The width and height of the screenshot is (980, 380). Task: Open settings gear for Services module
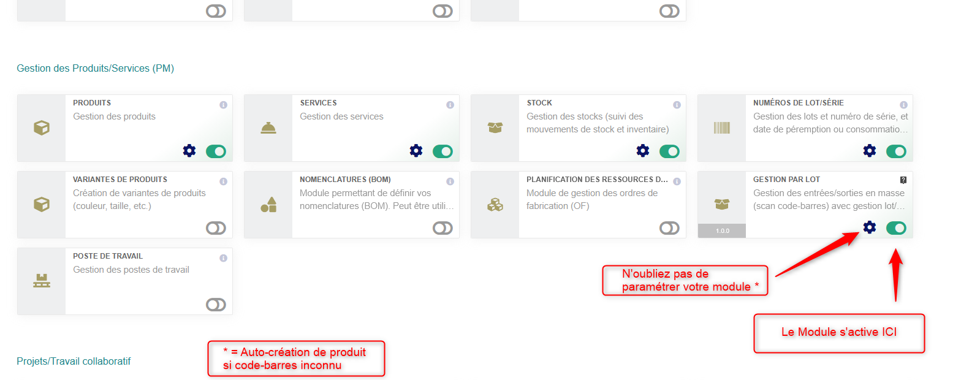416,151
